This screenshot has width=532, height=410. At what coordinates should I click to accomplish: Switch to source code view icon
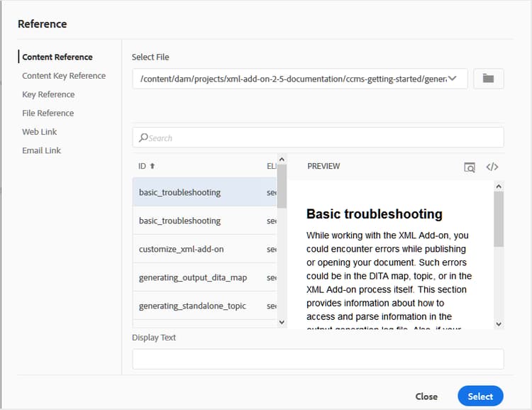(x=492, y=167)
